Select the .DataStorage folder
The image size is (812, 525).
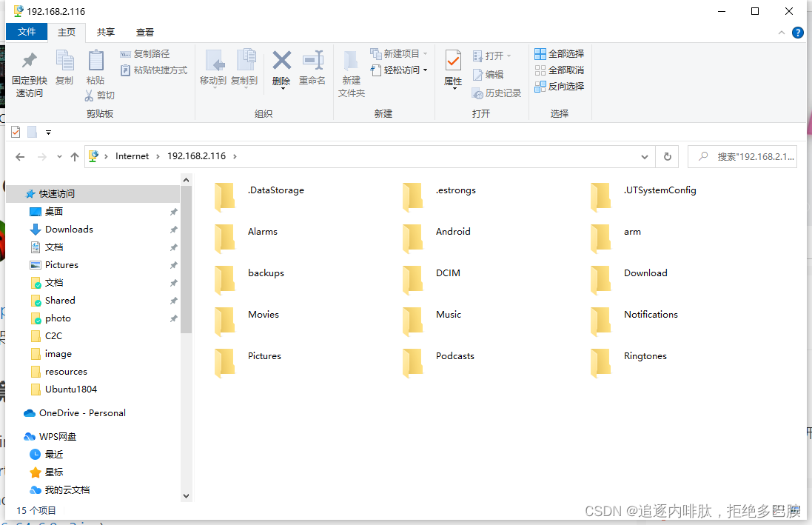(260, 197)
